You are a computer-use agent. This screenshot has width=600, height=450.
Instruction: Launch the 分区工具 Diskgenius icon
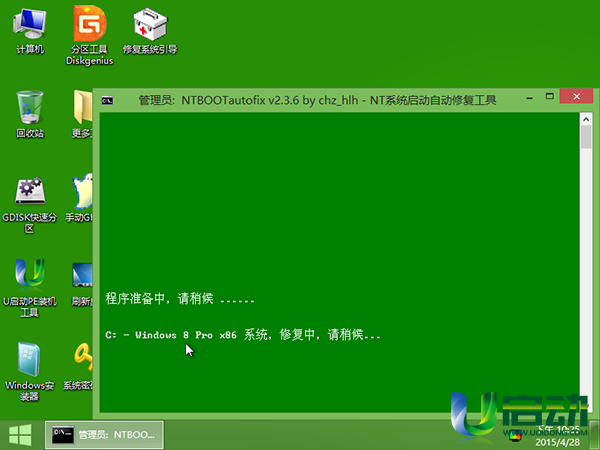pos(90,35)
